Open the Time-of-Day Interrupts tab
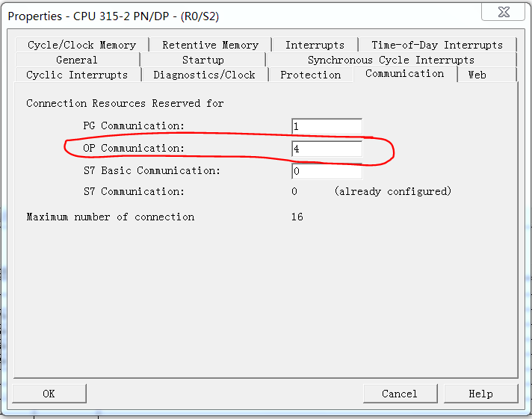 point(437,45)
